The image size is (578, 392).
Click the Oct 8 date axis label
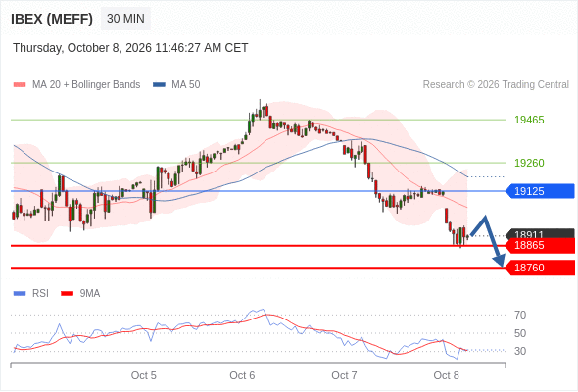click(x=447, y=375)
